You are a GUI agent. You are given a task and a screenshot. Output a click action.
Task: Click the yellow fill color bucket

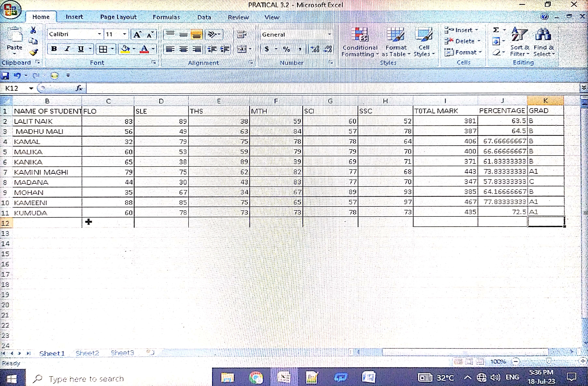[125, 49]
